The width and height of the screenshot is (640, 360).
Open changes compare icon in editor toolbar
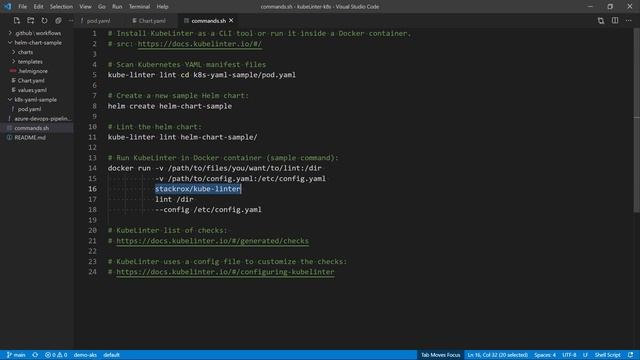(x=601, y=20)
